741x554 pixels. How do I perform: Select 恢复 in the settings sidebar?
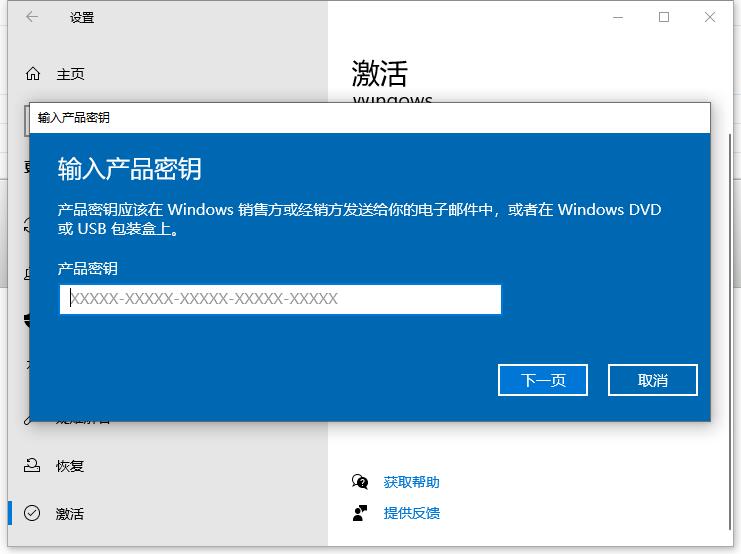69,466
